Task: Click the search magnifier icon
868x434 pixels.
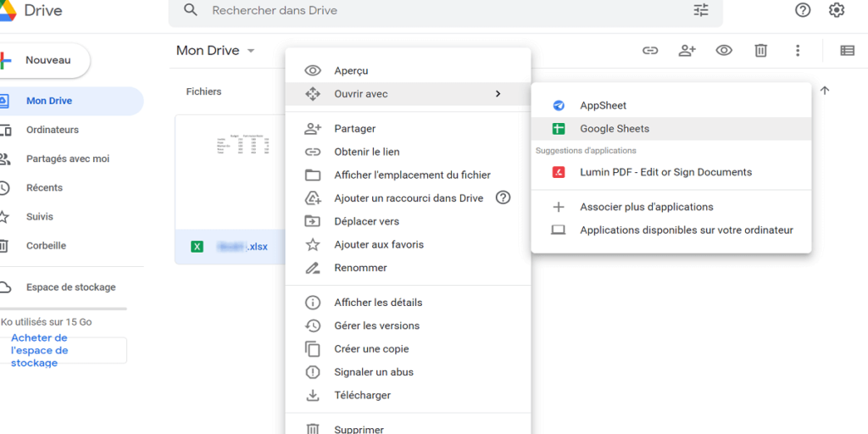Action: (191, 10)
